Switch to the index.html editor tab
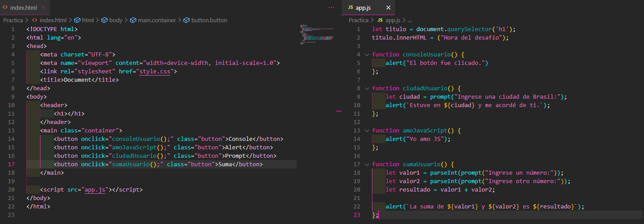644x224 pixels. [x=24, y=8]
